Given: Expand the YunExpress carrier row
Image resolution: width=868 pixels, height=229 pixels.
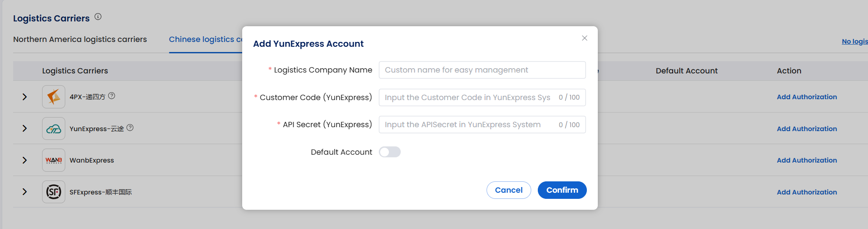Looking at the screenshot, I should tap(25, 128).
